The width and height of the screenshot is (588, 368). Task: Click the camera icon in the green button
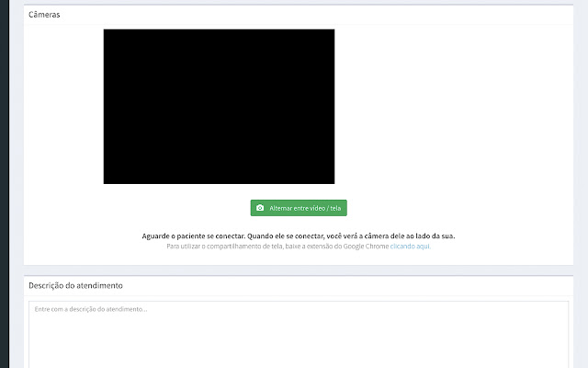click(x=260, y=208)
